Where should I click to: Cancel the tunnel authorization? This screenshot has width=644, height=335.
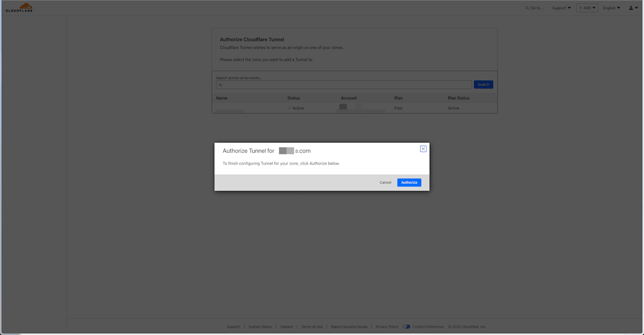(385, 182)
